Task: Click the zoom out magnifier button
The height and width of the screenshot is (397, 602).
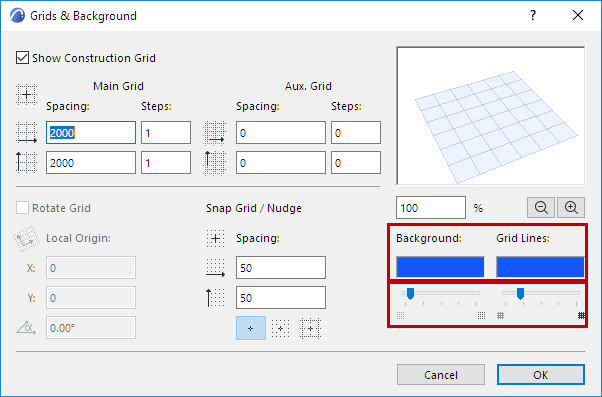Action: pyautogui.click(x=541, y=208)
